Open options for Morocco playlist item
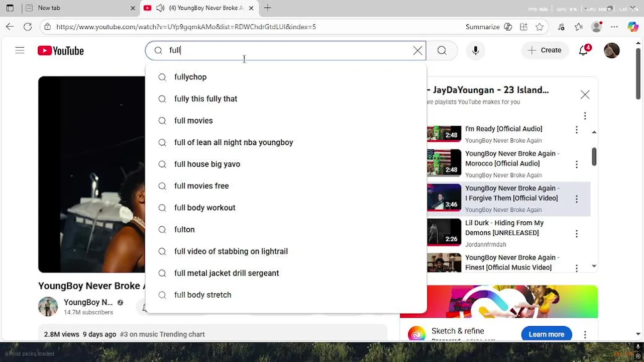The width and height of the screenshot is (644, 362). (577, 164)
